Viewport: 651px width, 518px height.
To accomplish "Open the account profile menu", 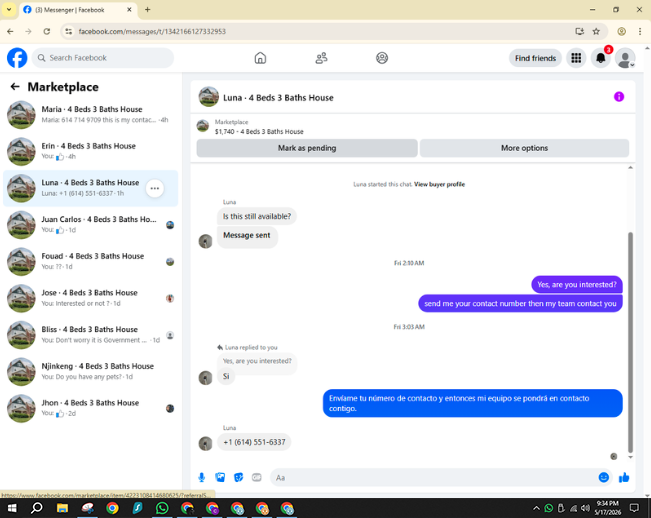I will [625, 58].
